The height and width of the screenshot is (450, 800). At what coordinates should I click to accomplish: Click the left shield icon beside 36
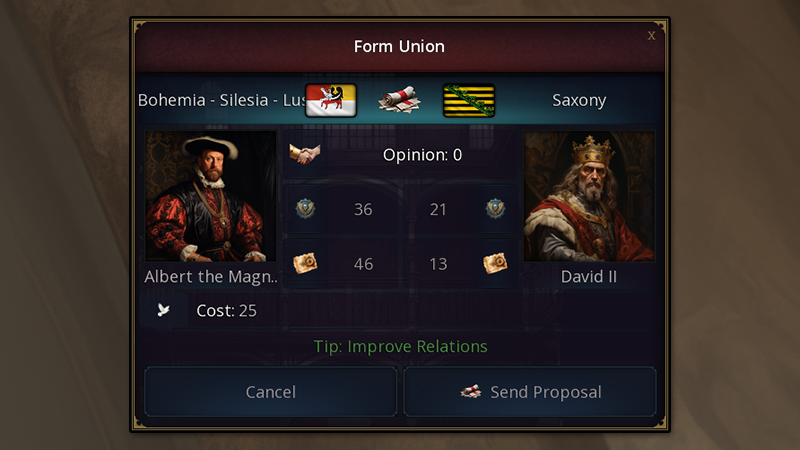305,209
